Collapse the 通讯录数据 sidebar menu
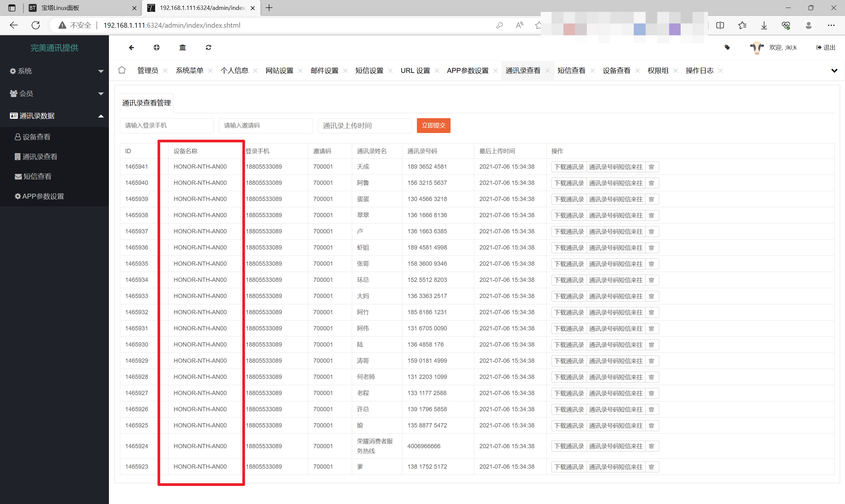This screenshot has height=504, width=845. (54, 116)
